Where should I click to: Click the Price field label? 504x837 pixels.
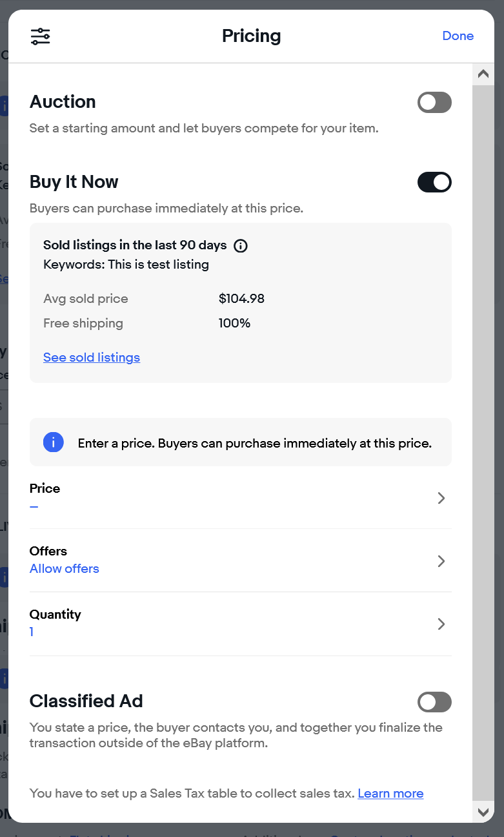(45, 488)
